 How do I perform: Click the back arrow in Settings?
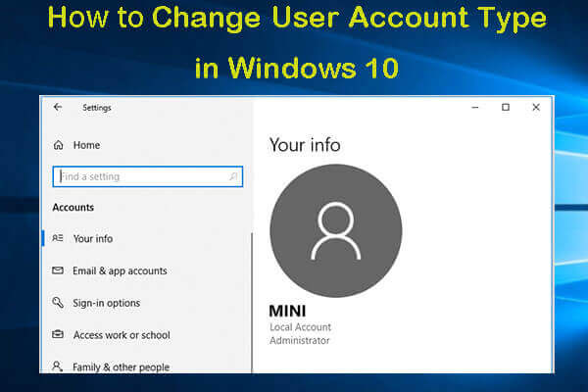(58, 107)
